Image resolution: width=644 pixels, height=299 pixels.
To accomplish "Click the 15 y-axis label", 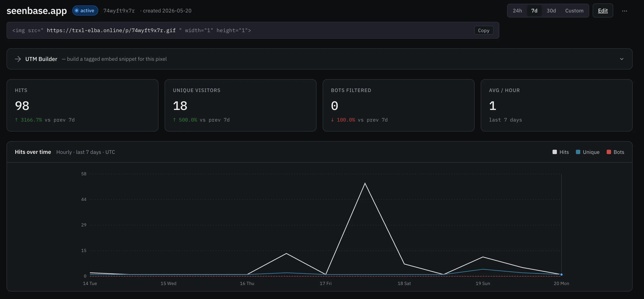I will coord(84,250).
